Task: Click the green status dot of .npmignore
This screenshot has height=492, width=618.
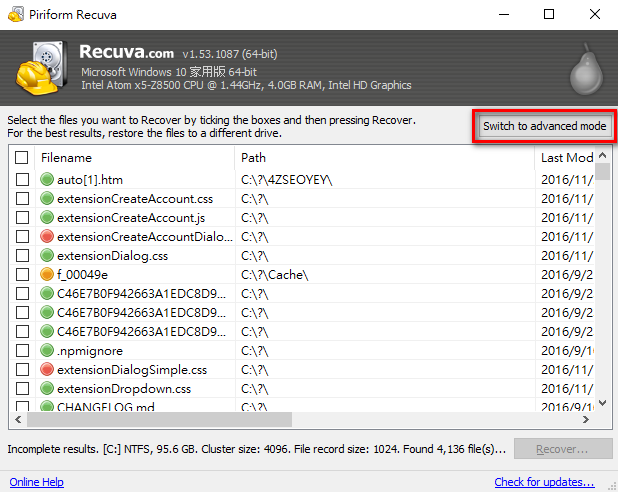Action: pyautogui.click(x=47, y=350)
